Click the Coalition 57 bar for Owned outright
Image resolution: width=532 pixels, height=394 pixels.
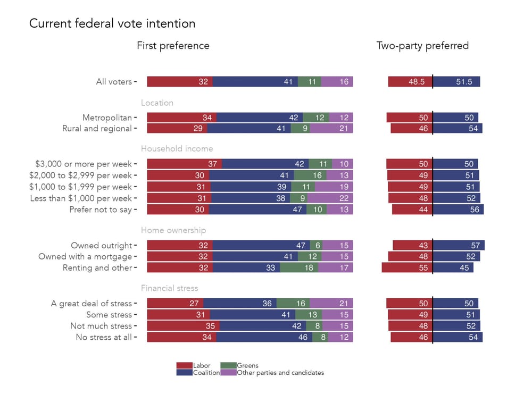coord(459,245)
